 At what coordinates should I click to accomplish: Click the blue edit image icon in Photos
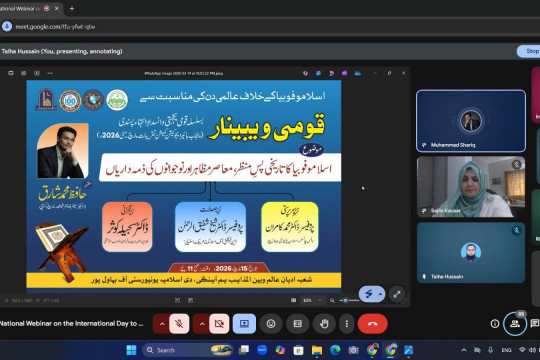click(x=318, y=73)
